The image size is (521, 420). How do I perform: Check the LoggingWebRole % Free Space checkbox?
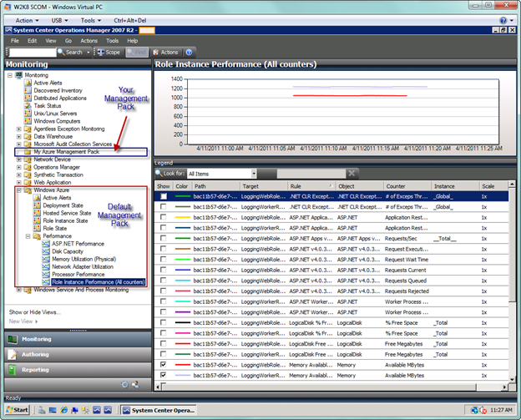pyautogui.click(x=163, y=322)
